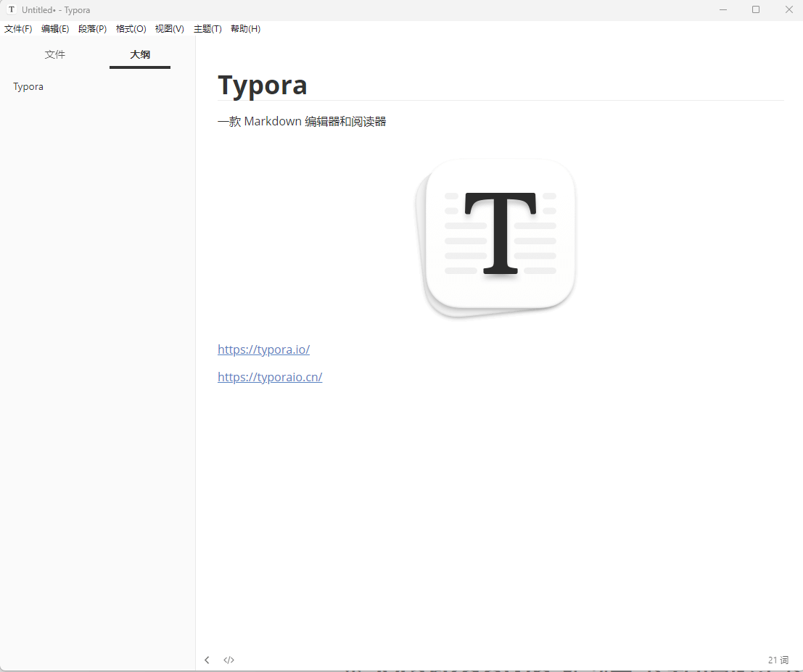Open the 编辑(E) menu
This screenshot has height=672, width=803.
[55, 29]
